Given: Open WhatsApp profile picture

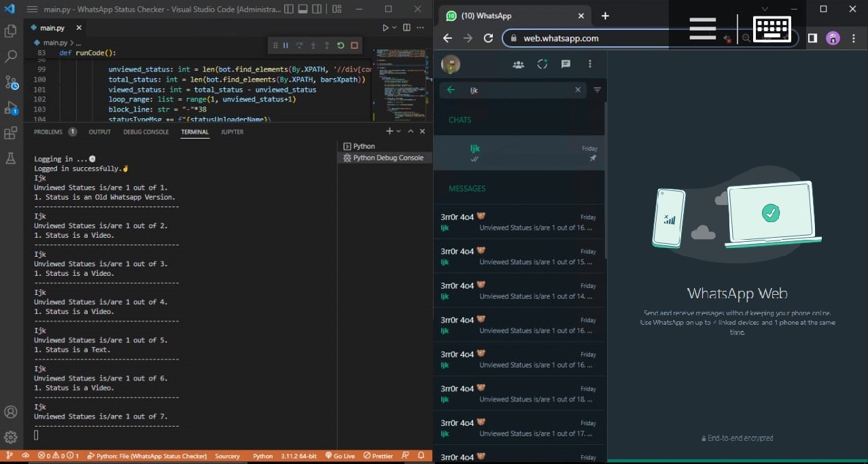Looking at the screenshot, I should pyautogui.click(x=451, y=64).
